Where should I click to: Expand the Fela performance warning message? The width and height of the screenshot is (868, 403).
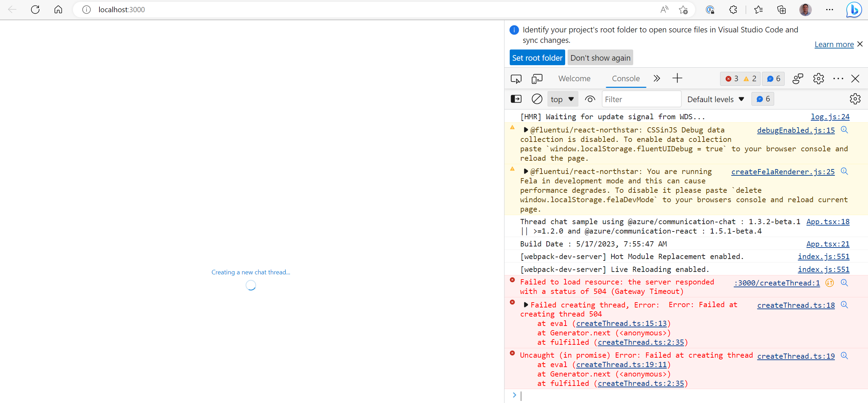[526, 171]
